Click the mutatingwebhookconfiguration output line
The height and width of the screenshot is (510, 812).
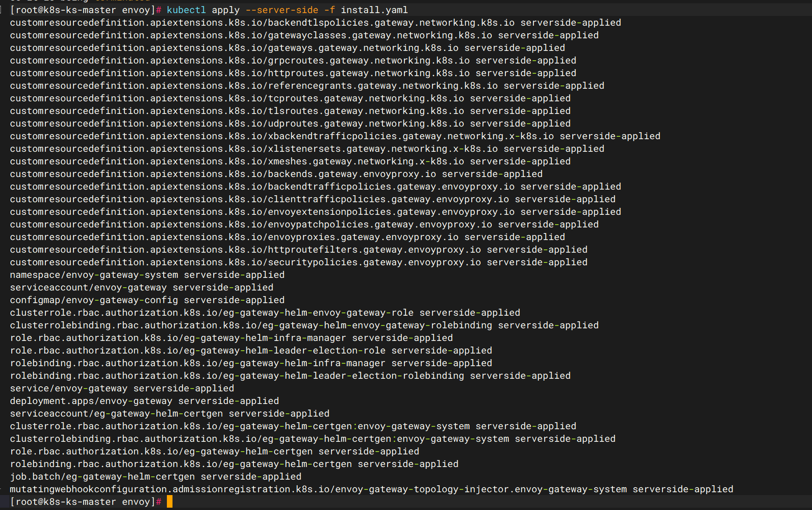coord(372,489)
